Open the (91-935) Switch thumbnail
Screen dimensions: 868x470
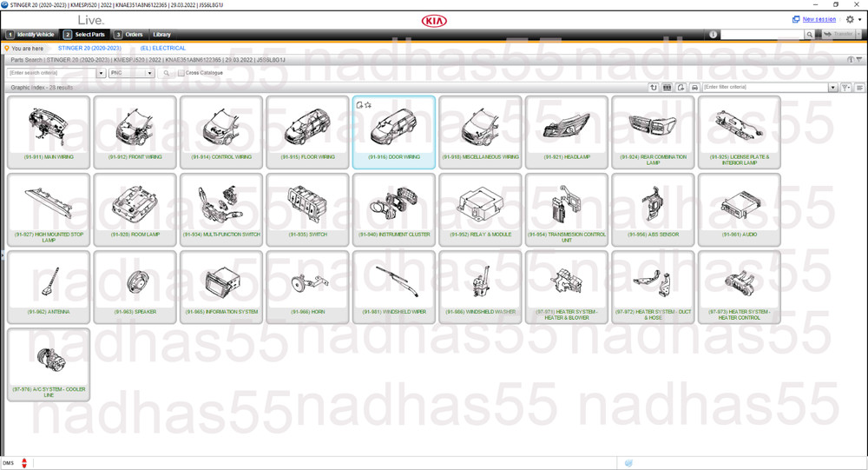click(x=308, y=210)
